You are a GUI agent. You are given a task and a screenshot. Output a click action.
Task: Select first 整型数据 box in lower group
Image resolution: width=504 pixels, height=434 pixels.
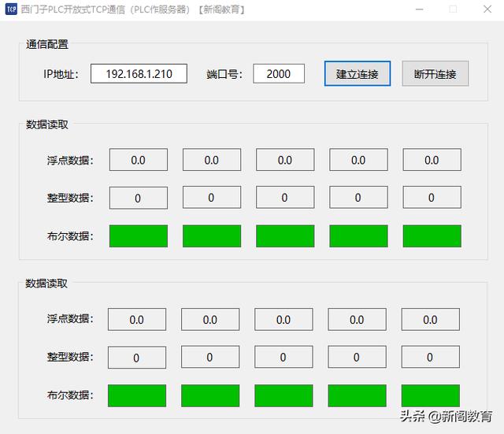137,358
